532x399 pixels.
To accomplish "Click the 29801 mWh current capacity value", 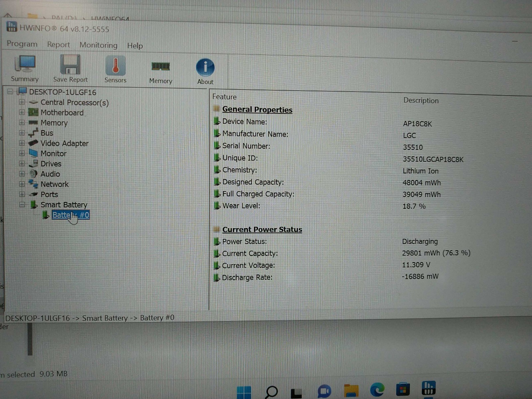I will coord(436,253).
